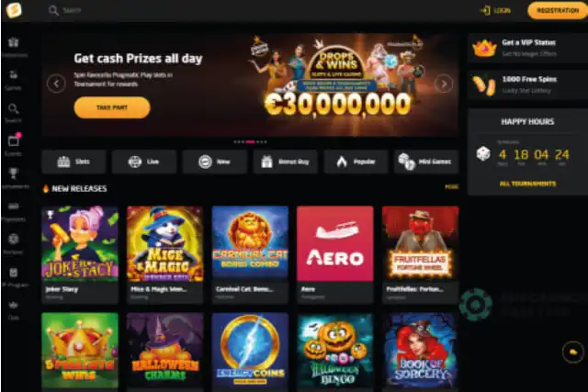Image resolution: width=588 pixels, height=392 pixels.
Task: Switch to the Mini Games category tab
Action: click(x=426, y=162)
